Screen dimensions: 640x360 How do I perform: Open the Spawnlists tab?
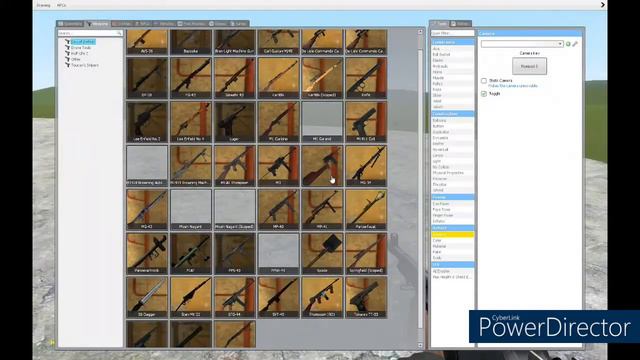(70, 24)
